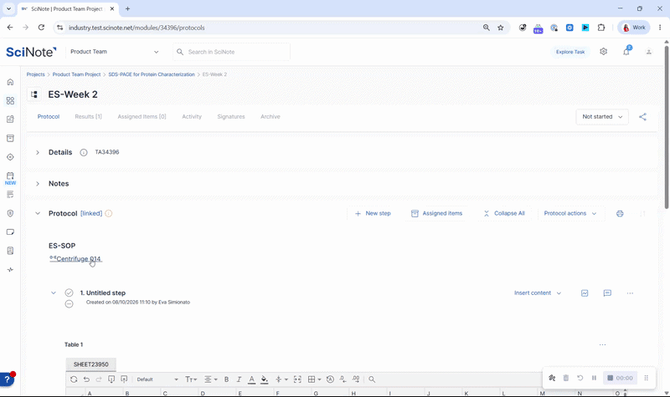Open the home dashboard sidebar icon
Screen dimensions: 670x397
point(10,82)
